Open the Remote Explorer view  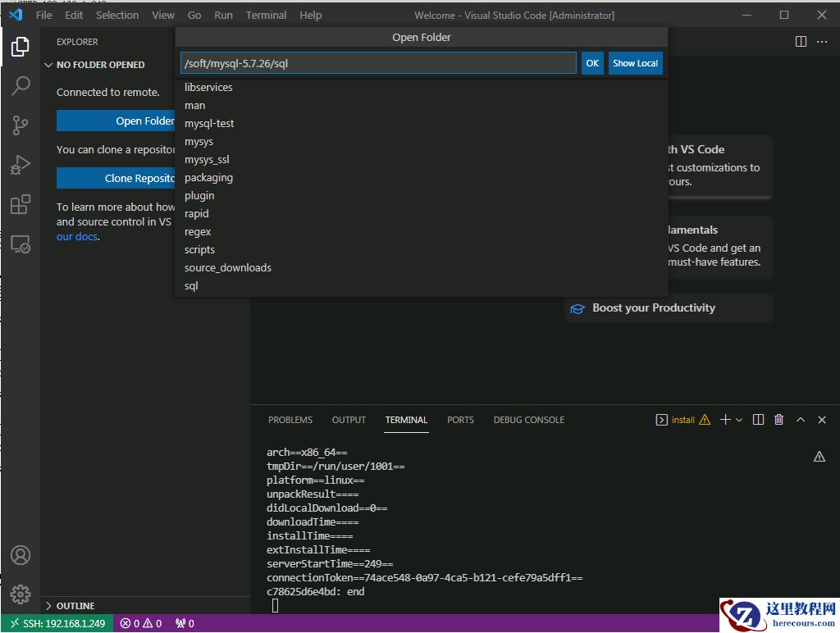point(21,244)
